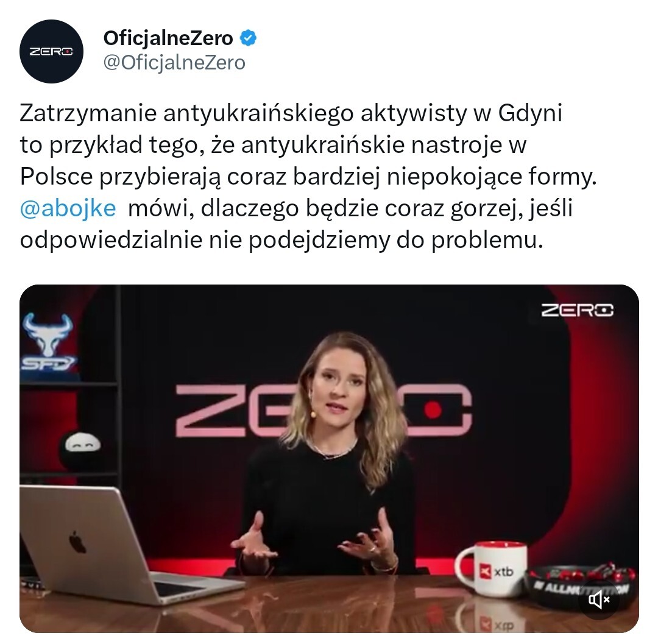The width and height of the screenshot is (658, 644).
Task: Open the OficjalneZero profile avatar
Action: (x=51, y=51)
